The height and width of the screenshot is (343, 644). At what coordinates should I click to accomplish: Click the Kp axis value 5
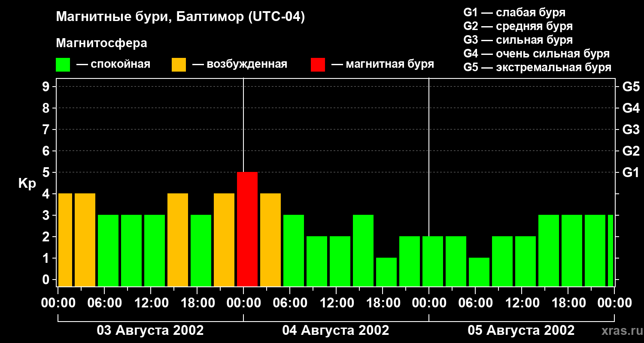point(47,172)
